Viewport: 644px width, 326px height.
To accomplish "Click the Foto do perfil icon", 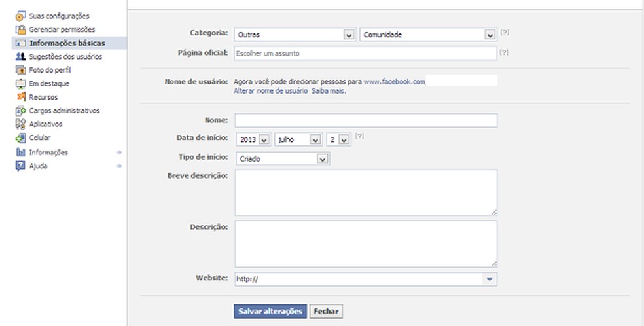I will (x=20, y=70).
